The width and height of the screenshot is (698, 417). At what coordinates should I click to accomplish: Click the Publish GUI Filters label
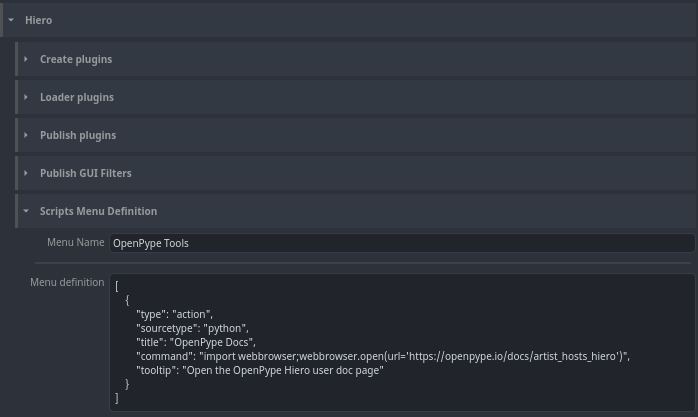coord(86,173)
